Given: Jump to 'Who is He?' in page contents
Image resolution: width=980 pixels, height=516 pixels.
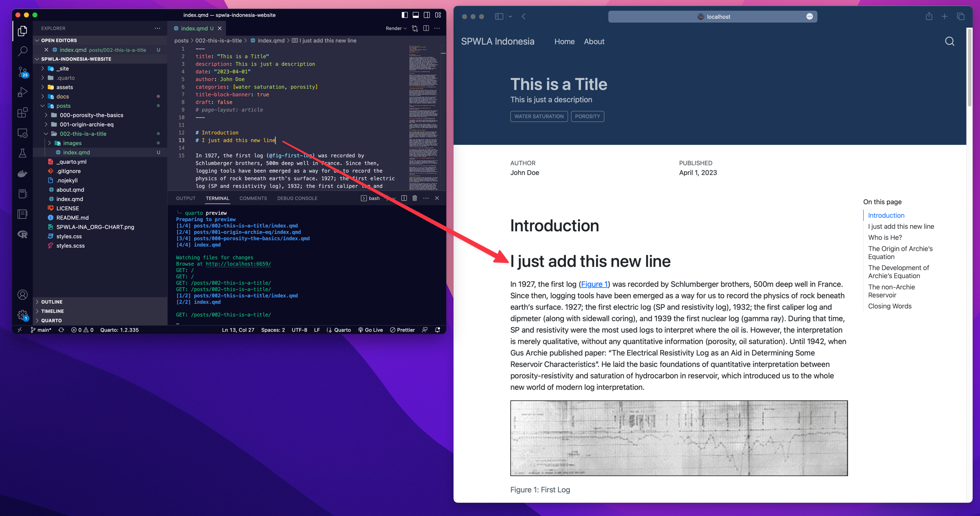Looking at the screenshot, I should 885,237.
